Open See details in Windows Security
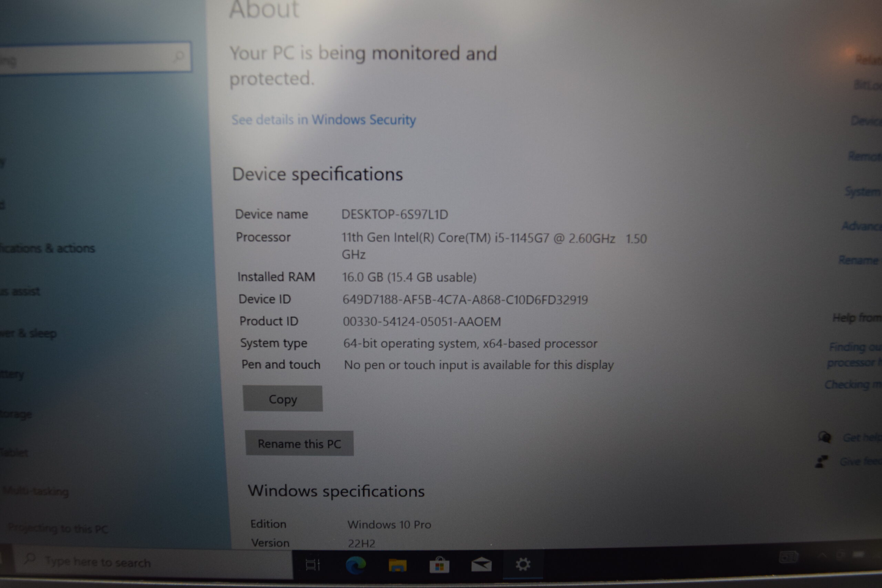This screenshot has height=588, width=882. click(x=324, y=120)
